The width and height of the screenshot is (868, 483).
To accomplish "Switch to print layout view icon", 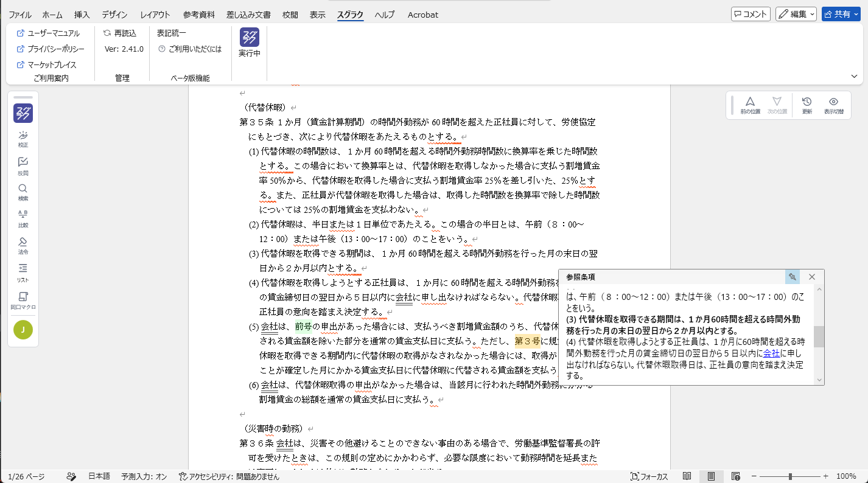I will (711, 476).
